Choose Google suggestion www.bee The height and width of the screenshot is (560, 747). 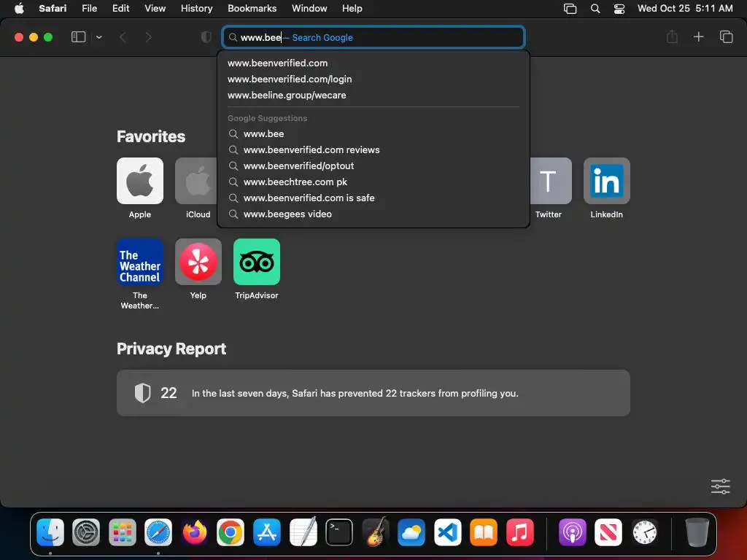373,134
